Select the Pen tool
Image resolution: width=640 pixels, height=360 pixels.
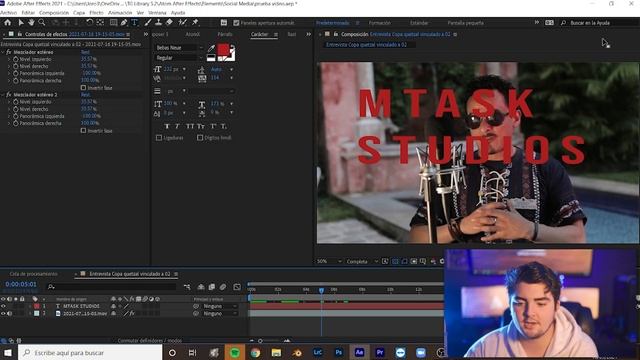pos(124,23)
